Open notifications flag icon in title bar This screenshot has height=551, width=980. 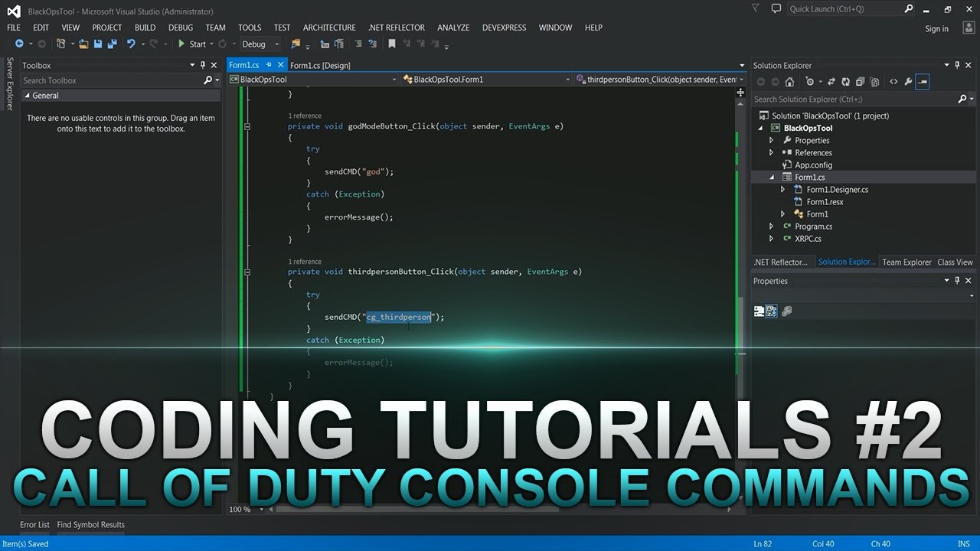tap(756, 9)
